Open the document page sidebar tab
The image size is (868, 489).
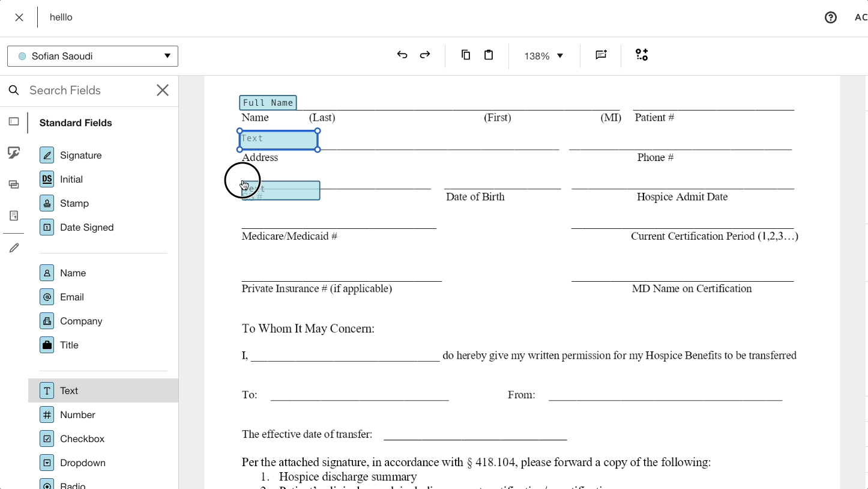click(14, 216)
